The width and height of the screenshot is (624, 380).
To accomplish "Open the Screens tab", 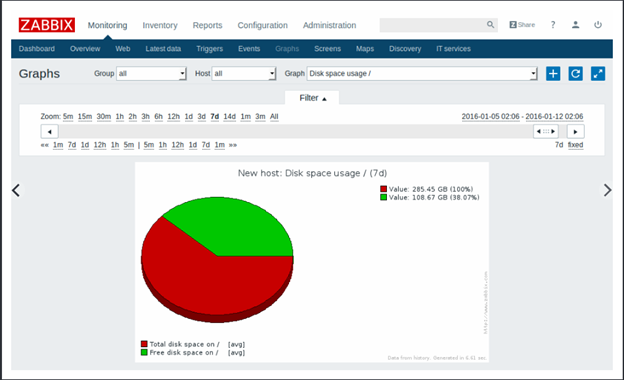I will pos(328,49).
